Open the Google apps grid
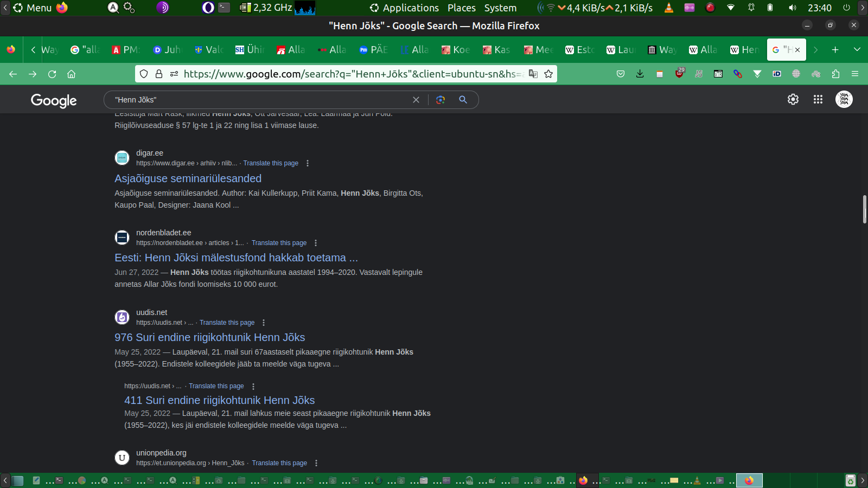Image resolution: width=868 pixels, height=488 pixels. 818,99
